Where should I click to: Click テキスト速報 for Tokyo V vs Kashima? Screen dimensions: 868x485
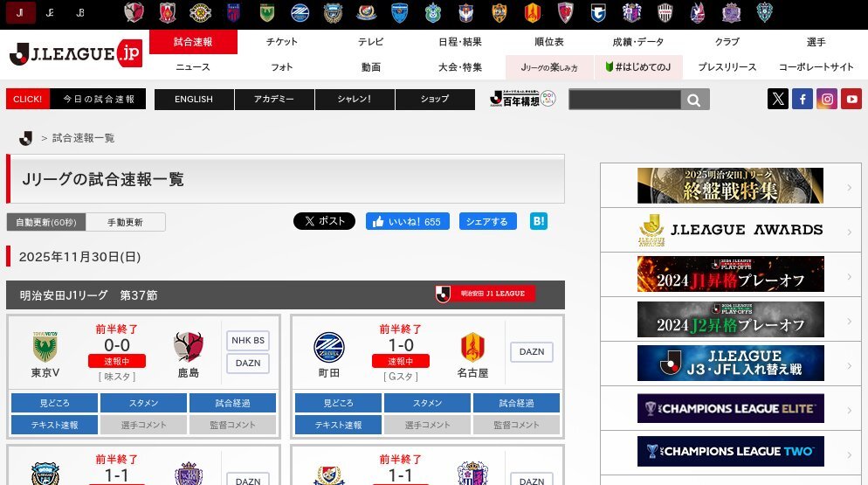coord(54,425)
